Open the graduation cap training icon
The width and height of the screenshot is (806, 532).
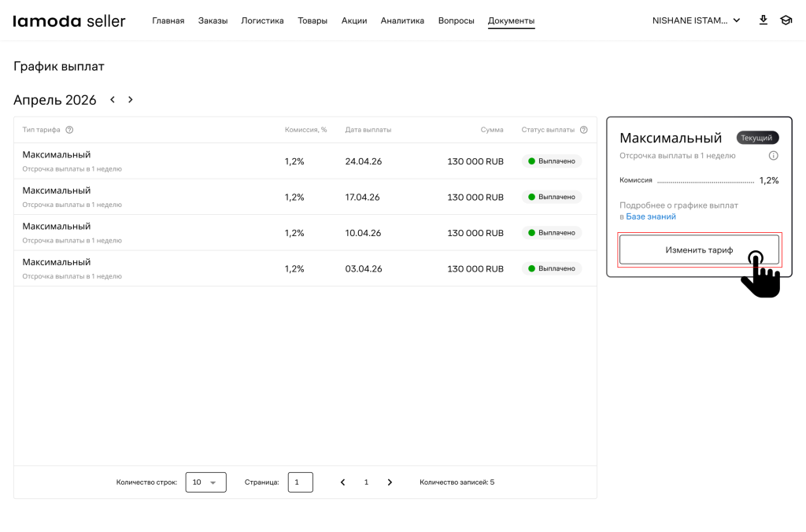click(786, 20)
